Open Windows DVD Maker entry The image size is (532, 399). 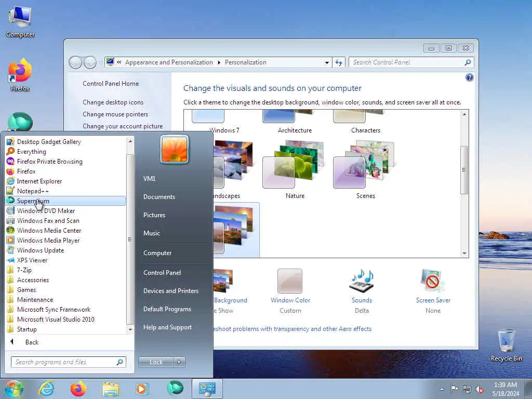65,211
